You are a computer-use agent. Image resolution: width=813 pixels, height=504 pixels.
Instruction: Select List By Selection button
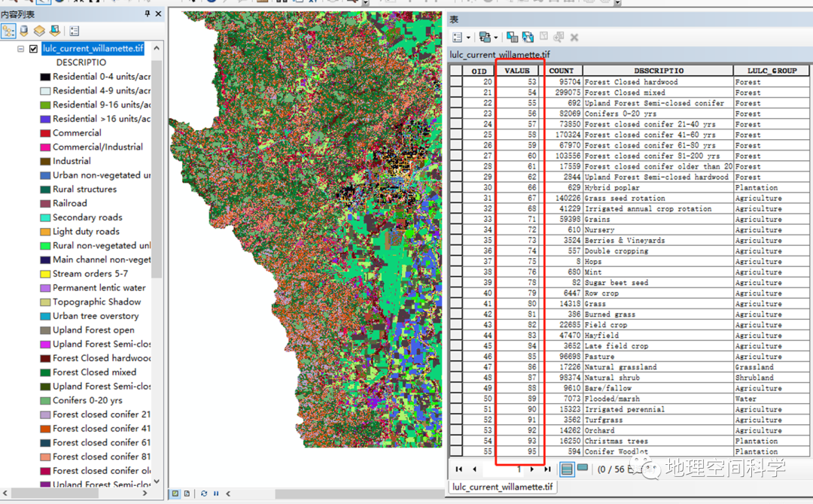pyautogui.click(x=55, y=31)
